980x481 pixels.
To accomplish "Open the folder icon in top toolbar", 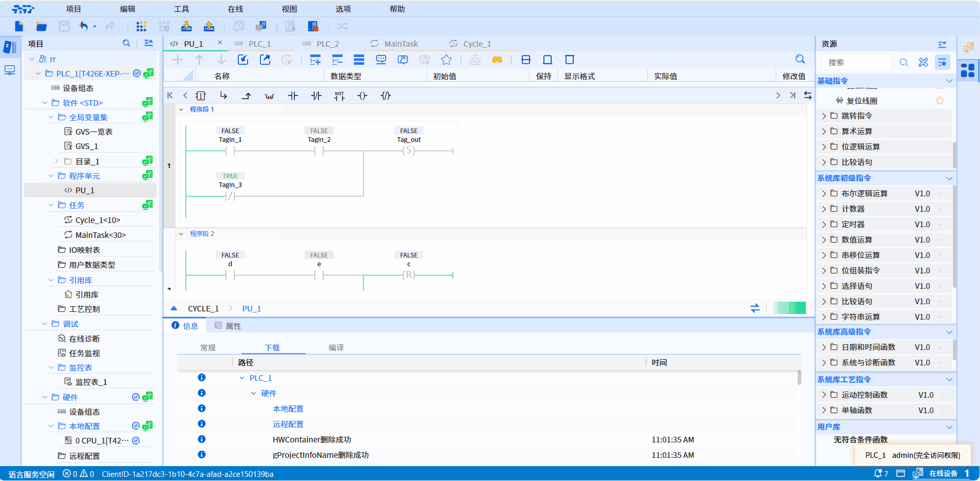I will click(42, 26).
